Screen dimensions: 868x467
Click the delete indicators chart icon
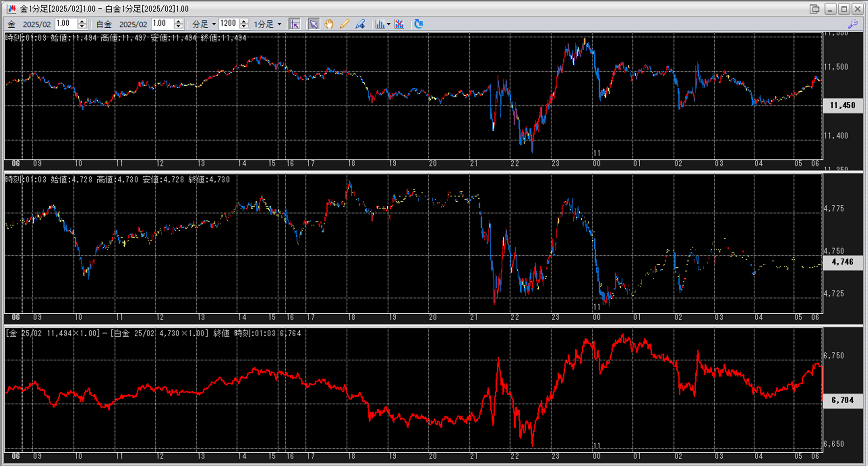[399, 24]
